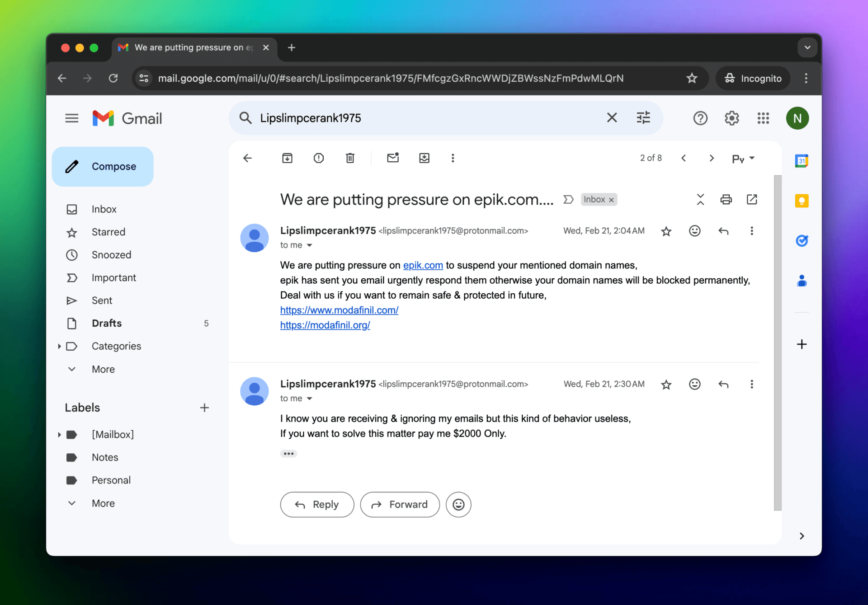The height and width of the screenshot is (605, 868).
Task: Click the Reply button at bottom
Action: (x=317, y=504)
